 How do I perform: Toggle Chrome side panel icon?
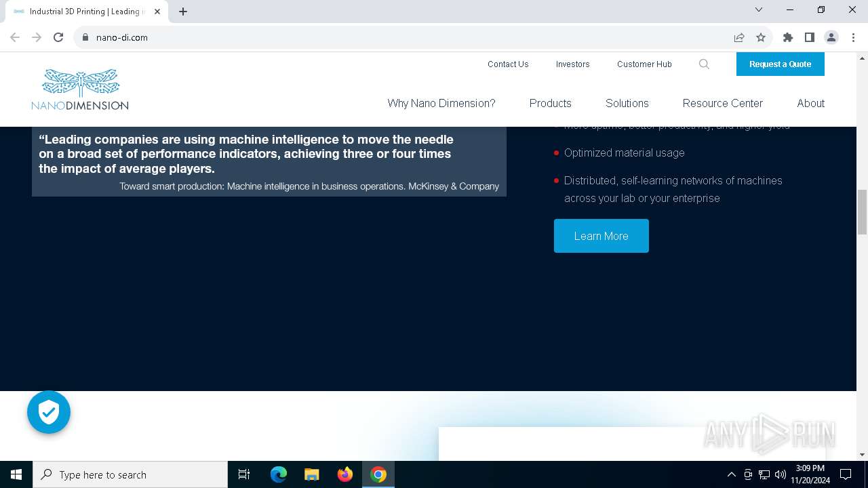[810, 37]
